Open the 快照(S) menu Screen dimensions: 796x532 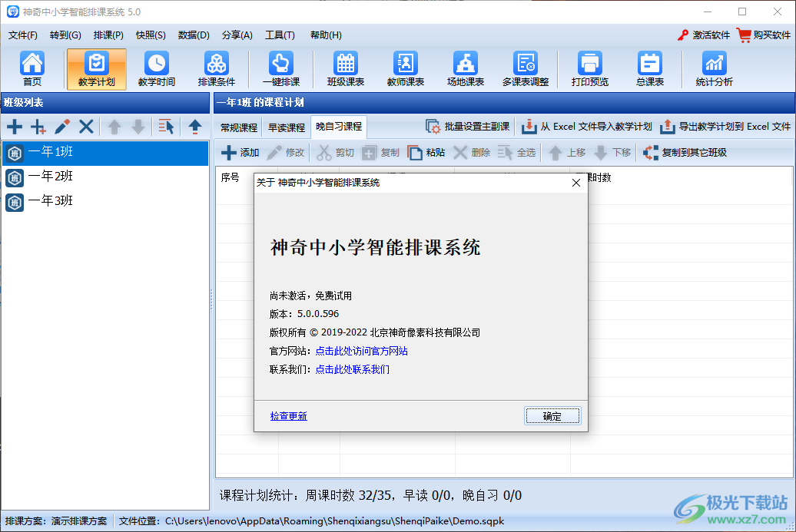pos(151,35)
